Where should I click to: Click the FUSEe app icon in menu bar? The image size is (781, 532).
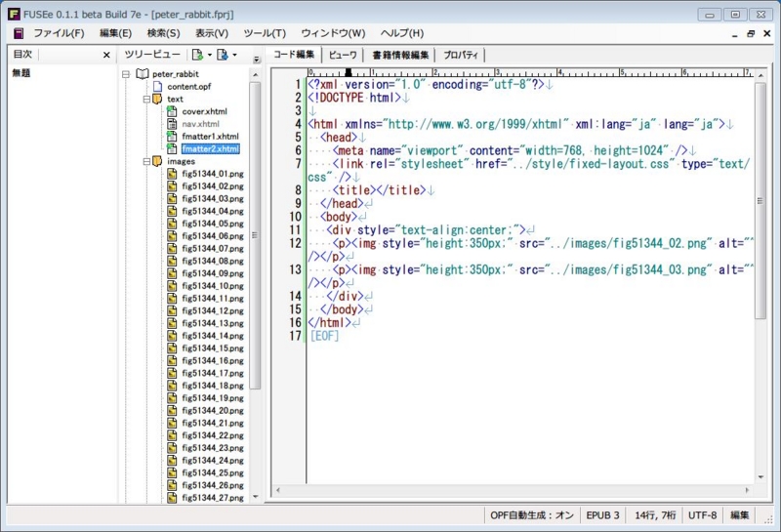[x=19, y=33]
